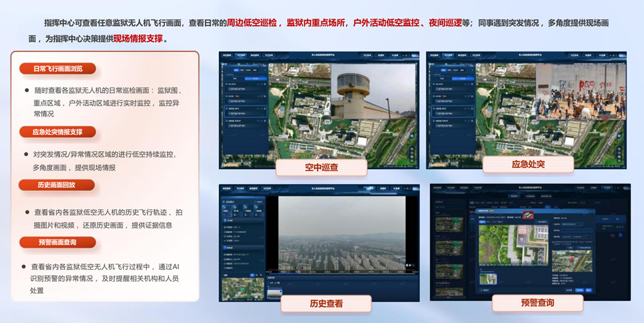Select the 预警画面查询 heading pill

(x=57, y=242)
